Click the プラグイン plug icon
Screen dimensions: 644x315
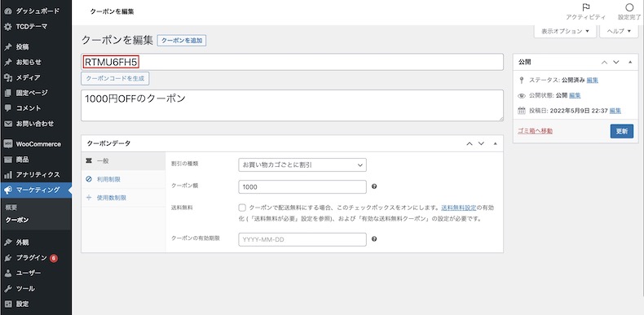point(8,258)
